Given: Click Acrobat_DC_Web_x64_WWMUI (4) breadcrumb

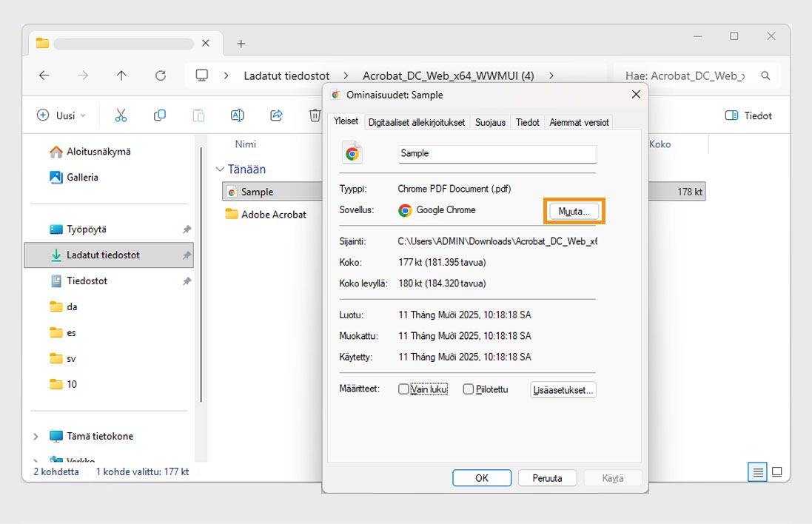Looking at the screenshot, I should (x=448, y=75).
